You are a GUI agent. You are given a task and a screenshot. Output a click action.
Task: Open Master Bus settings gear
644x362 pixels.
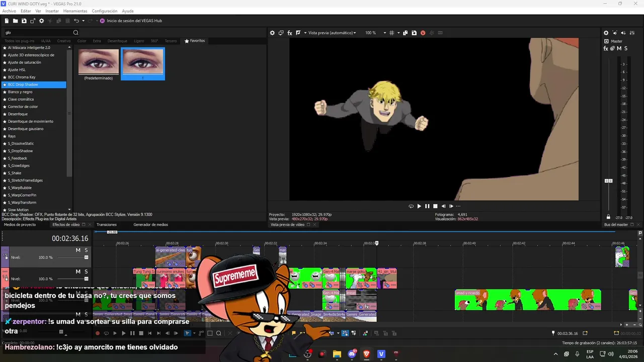pos(606,33)
